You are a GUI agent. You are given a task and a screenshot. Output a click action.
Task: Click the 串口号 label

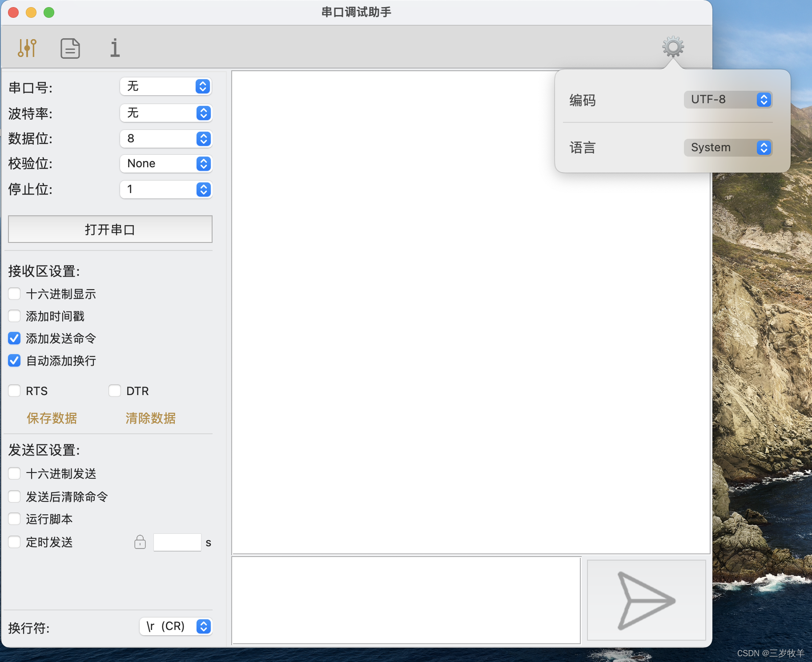point(30,88)
